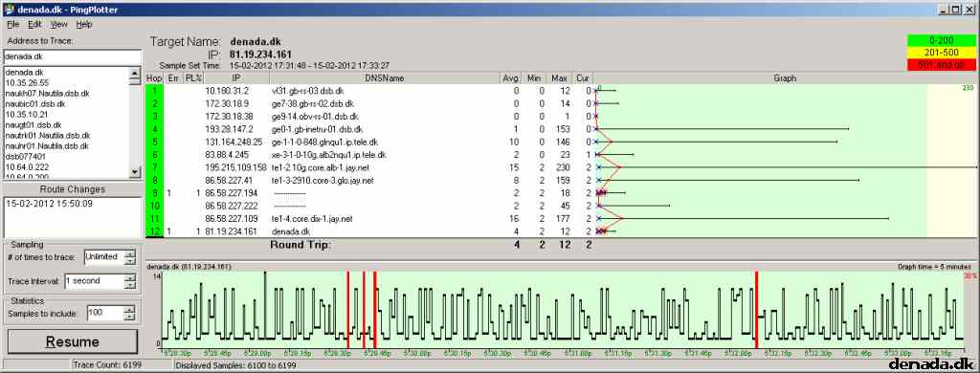The image size is (980, 373).
Task: Open the Edit menu
Action: pyautogui.click(x=34, y=24)
